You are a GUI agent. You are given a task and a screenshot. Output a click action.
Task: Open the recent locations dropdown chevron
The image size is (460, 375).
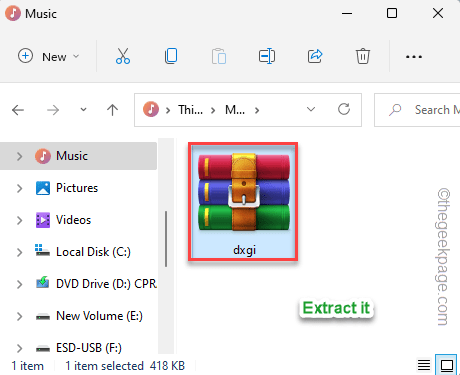tap(83, 110)
